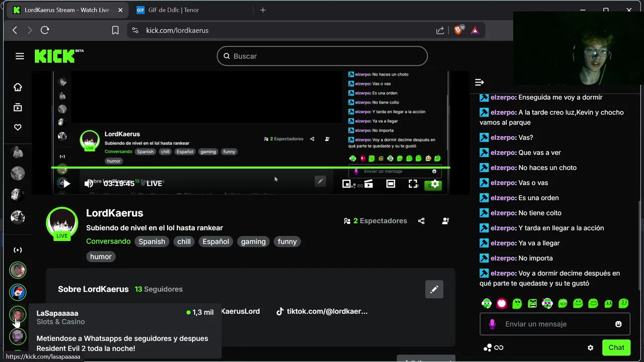Open chat settings gear
The height and width of the screenshot is (362, 644).
point(591,347)
